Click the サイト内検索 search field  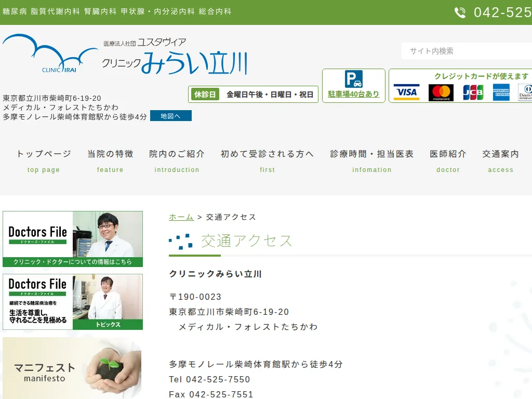click(x=467, y=51)
